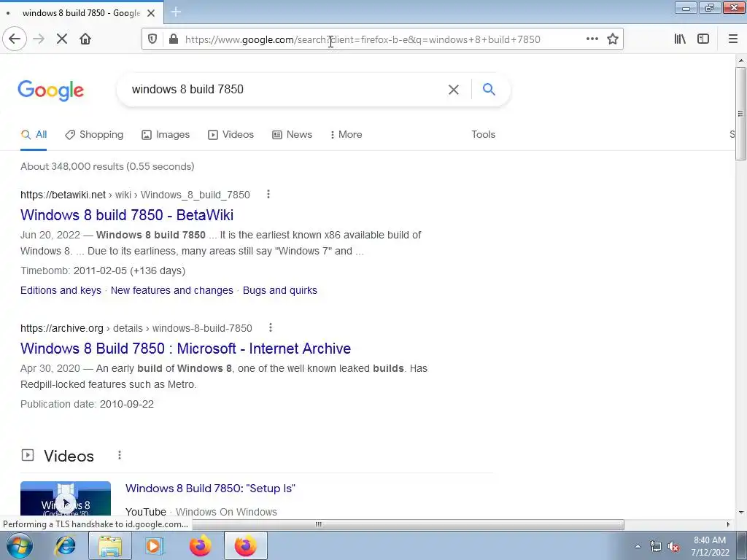Click inside the Google search field
Viewport: 747px width, 560px height.
click(x=286, y=90)
